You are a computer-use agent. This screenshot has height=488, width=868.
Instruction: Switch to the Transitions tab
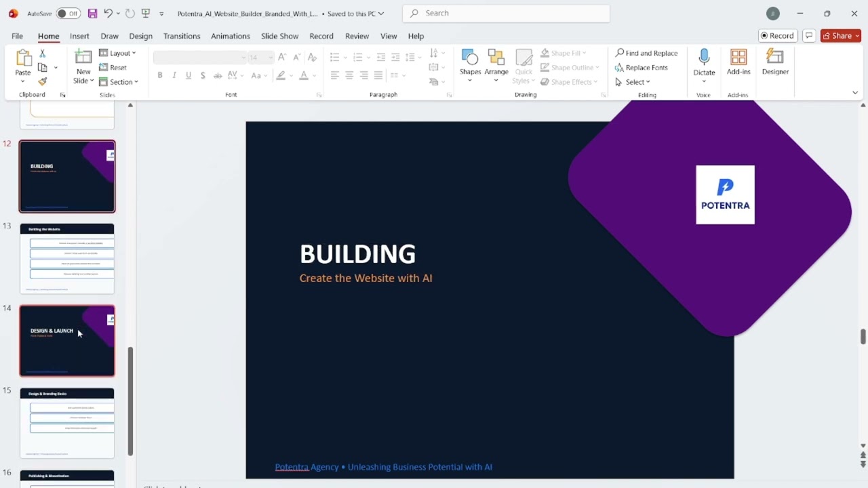pos(182,36)
